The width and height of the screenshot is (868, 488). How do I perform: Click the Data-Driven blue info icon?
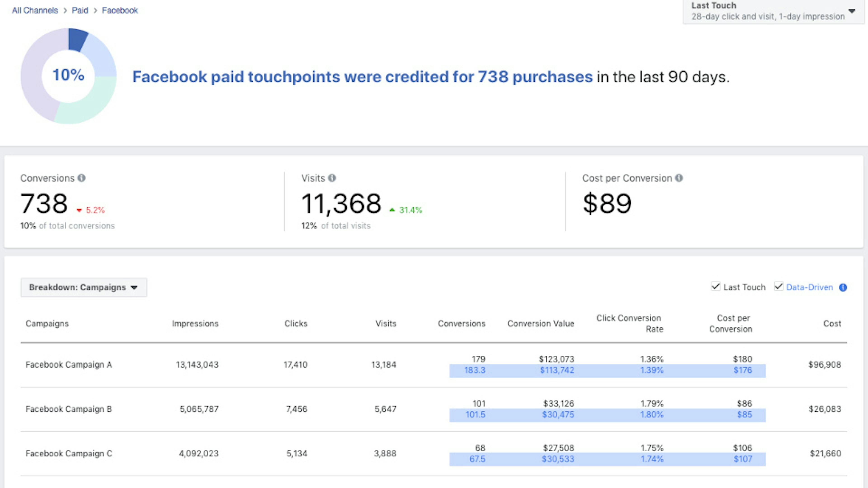click(843, 287)
